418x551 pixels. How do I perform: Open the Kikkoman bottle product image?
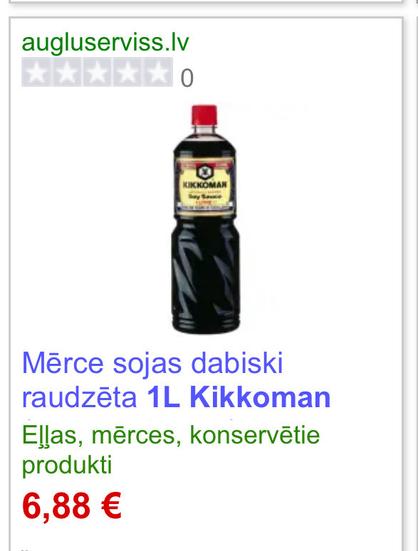click(205, 219)
